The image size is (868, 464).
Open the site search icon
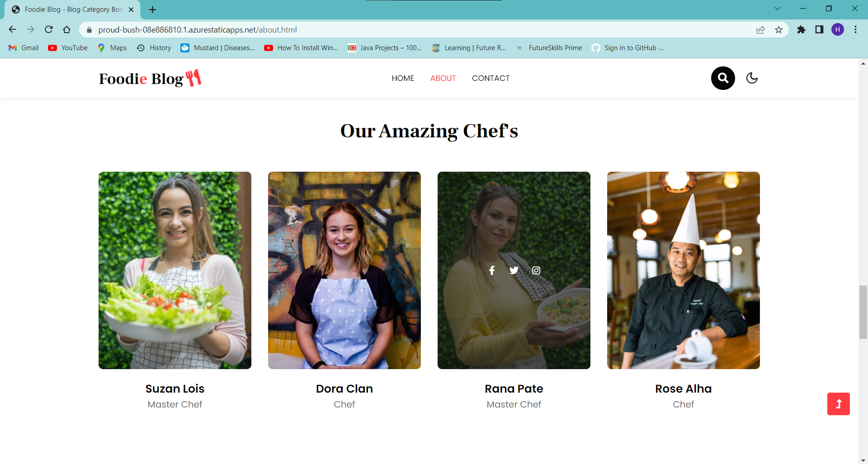tap(723, 78)
